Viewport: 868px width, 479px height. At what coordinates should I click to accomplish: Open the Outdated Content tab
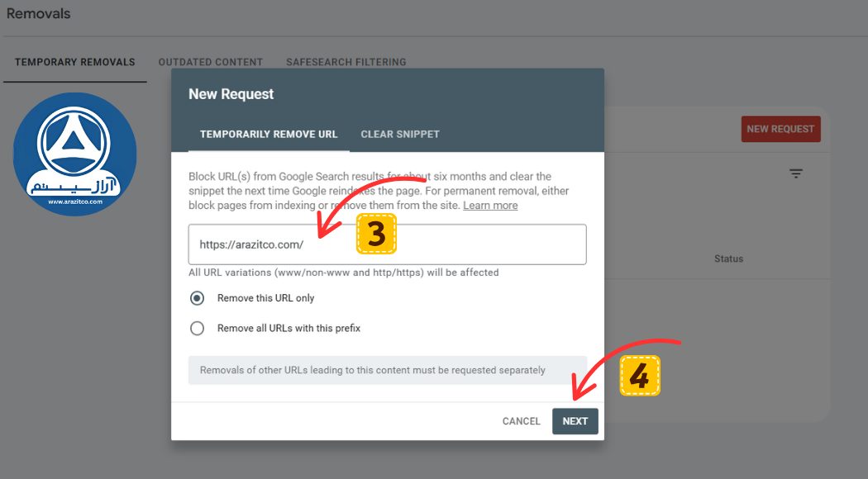pos(210,62)
